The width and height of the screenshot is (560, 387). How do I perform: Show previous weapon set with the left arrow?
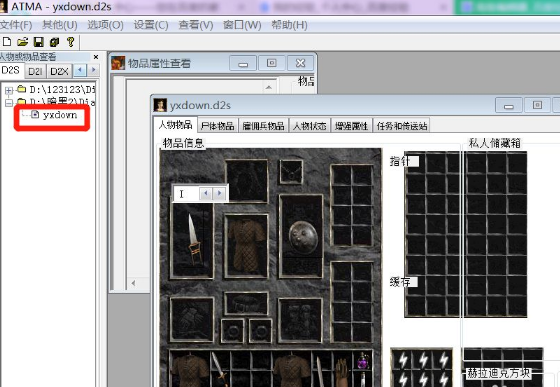pyautogui.click(x=206, y=193)
